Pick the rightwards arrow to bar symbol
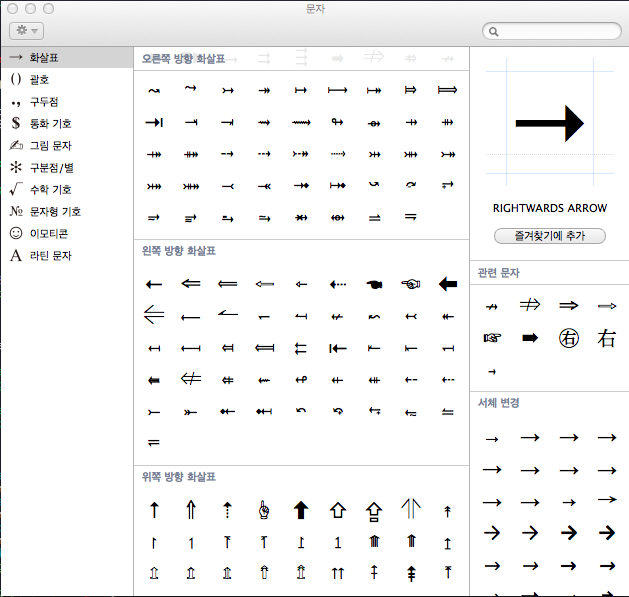Image resolution: width=629 pixels, height=597 pixels. [154, 122]
